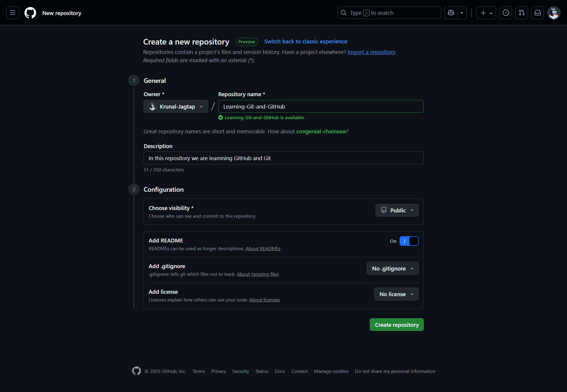Expand the Copilot dropdown arrow

pyautogui.click(x=462, y=13)
